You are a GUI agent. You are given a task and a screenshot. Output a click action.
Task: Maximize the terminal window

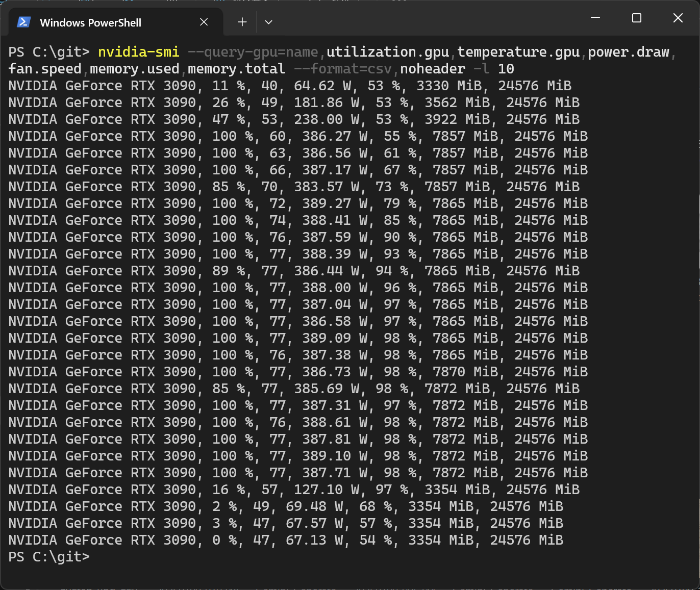(x=637, y=18)
